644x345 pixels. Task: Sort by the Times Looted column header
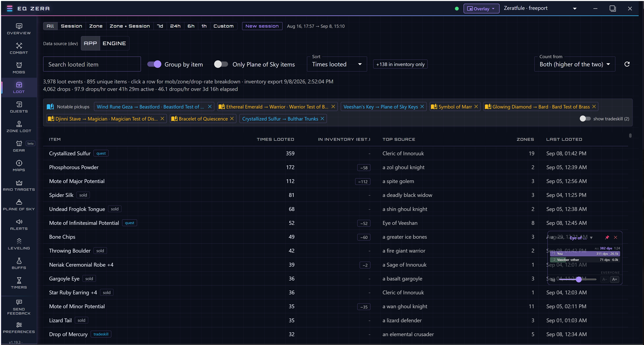(x=275, y=139)
